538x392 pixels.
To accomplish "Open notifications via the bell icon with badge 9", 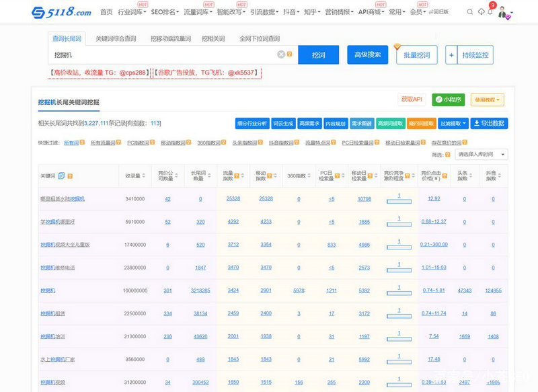I will [491, 11].
